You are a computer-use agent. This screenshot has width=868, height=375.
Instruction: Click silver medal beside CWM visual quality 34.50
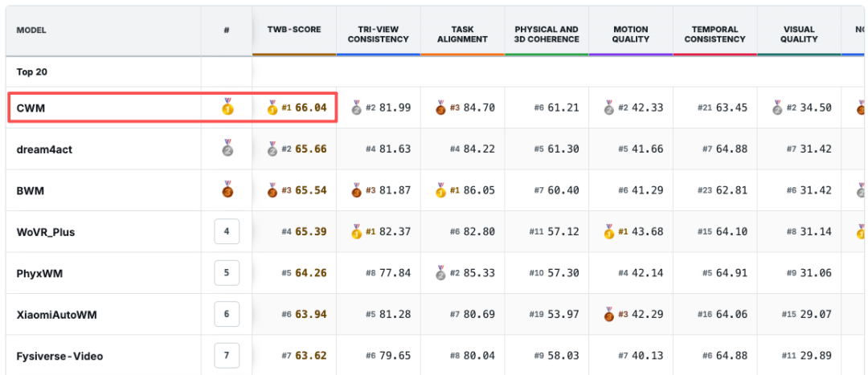[778, 108]
